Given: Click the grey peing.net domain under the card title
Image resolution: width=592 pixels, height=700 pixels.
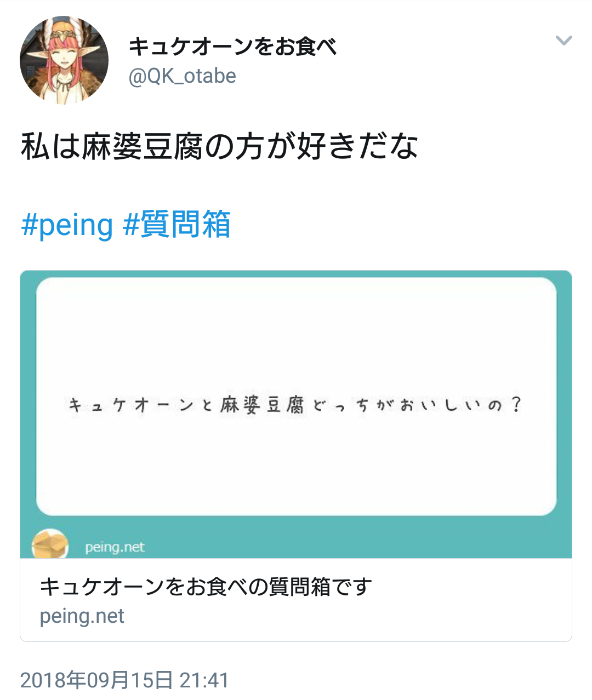Looking at the screenshot, I should tap(82, 616).
